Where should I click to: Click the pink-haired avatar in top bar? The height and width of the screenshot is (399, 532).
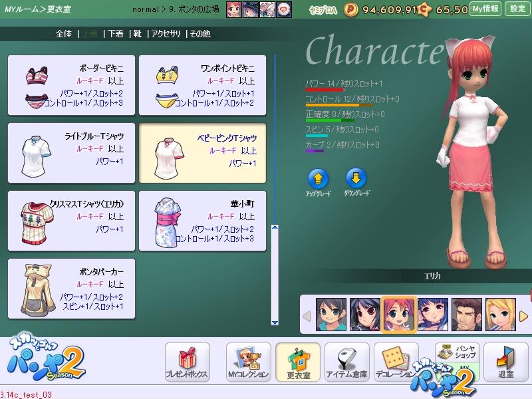pyautogui.click(x=234, y=9)
